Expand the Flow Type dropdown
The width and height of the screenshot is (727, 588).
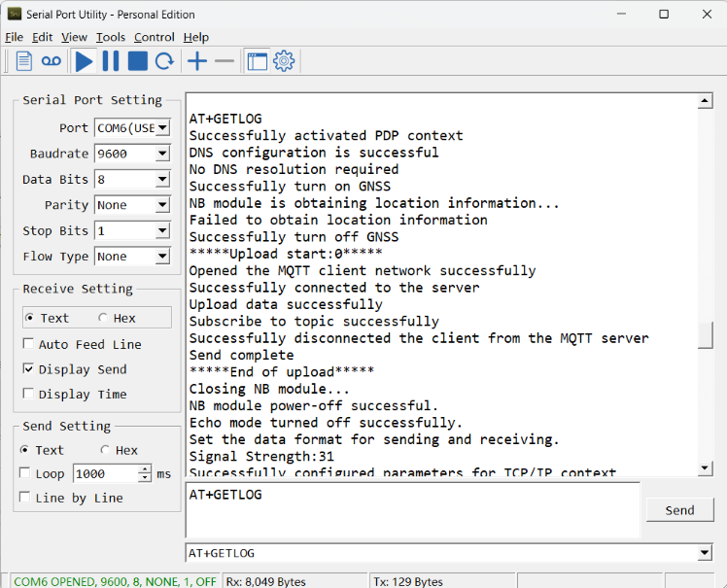(x=162, y=257)
